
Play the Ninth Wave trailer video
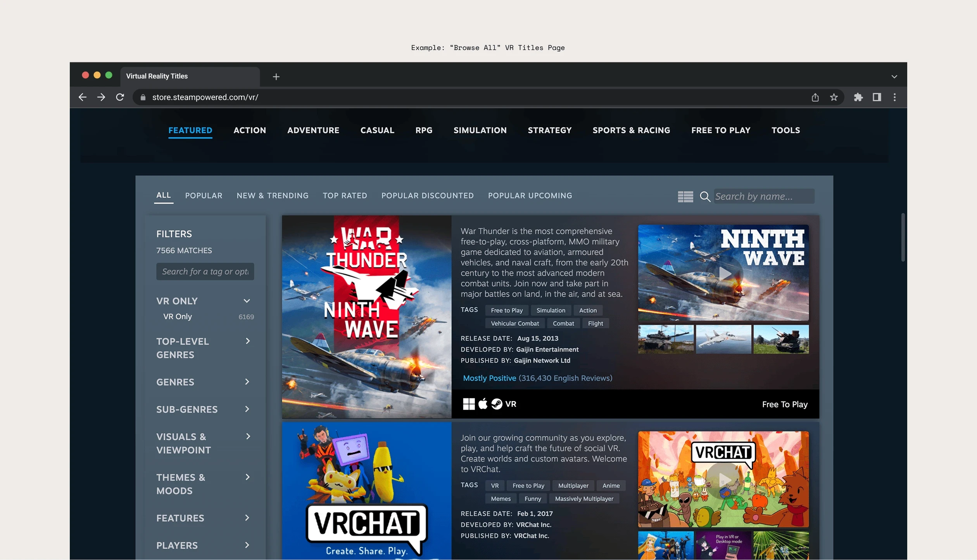724,274
